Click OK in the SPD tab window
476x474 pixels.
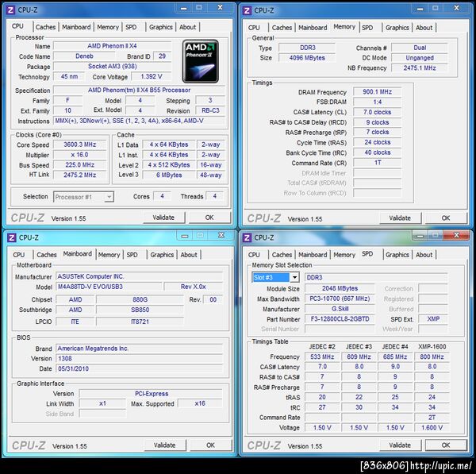pyautogui.click(x=446, y=445)
